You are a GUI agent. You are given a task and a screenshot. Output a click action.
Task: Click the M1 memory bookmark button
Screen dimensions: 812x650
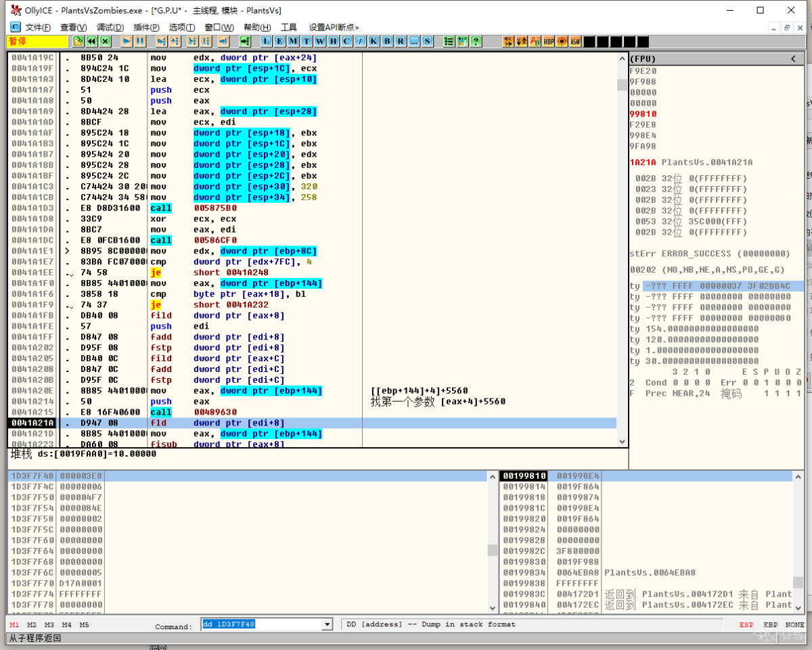tap(14, 625)
